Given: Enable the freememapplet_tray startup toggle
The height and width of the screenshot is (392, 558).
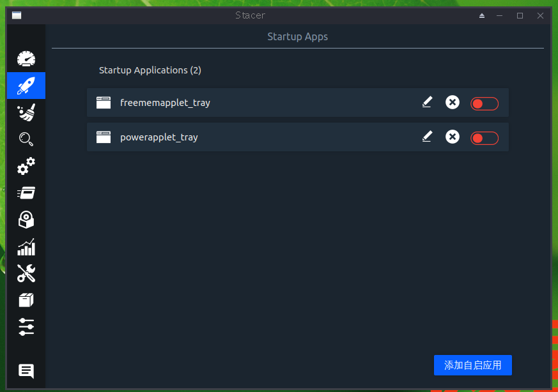Looking at the screenshot, I should coord(484,103).
